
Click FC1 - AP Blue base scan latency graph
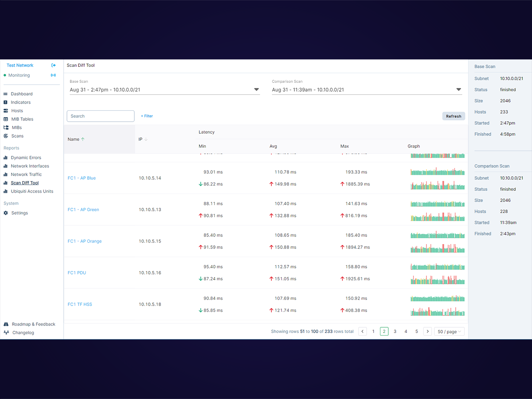click(x=438, y=172)
